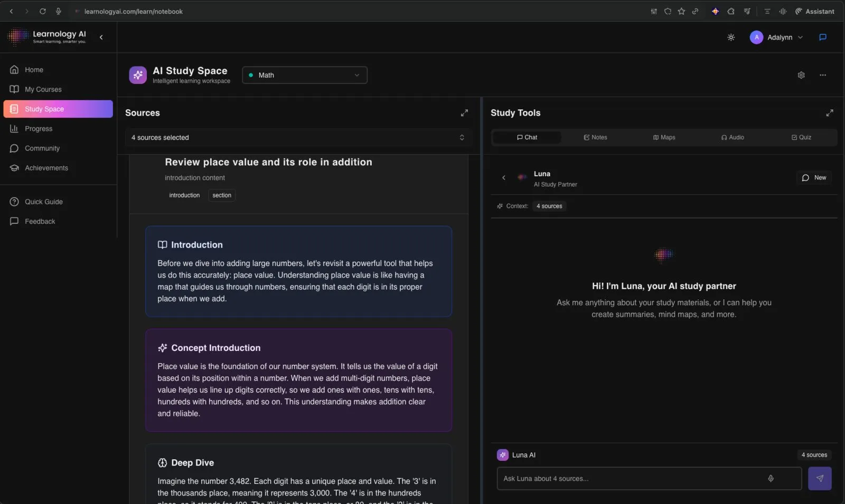Focus the 'Ask Luna about 4 sources' field
Viewport: 845px width, 504px height.
pyautogui.click(x=649, y=479)
